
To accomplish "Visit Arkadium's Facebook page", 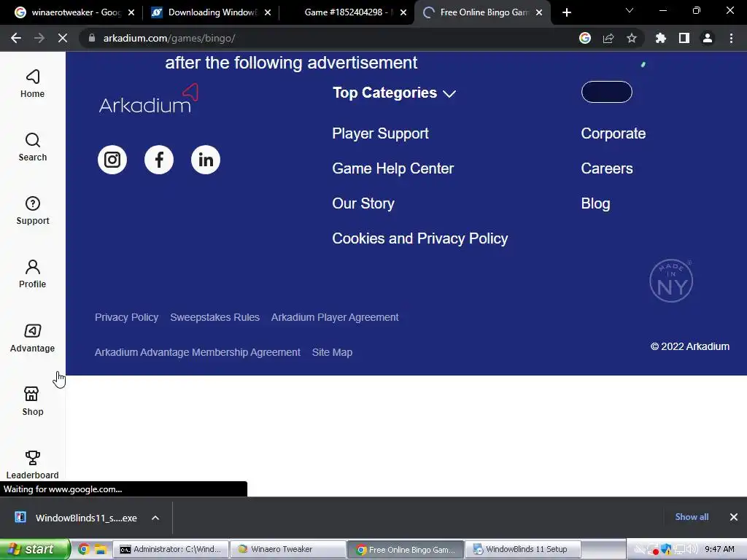I will tap(159, 160).
